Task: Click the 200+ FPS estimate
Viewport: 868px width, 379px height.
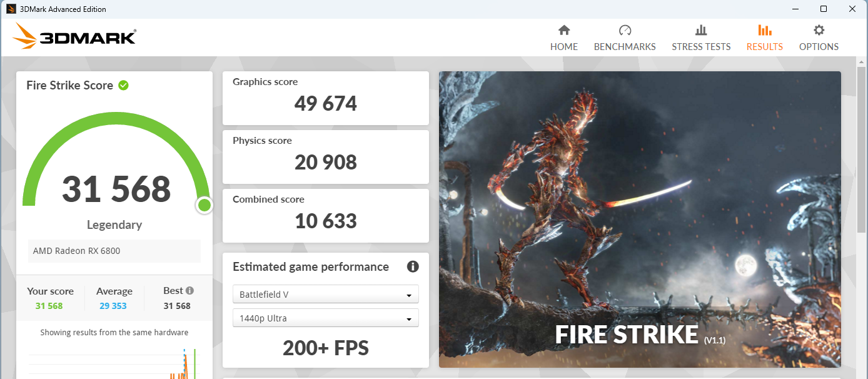Action: point(326,347)
